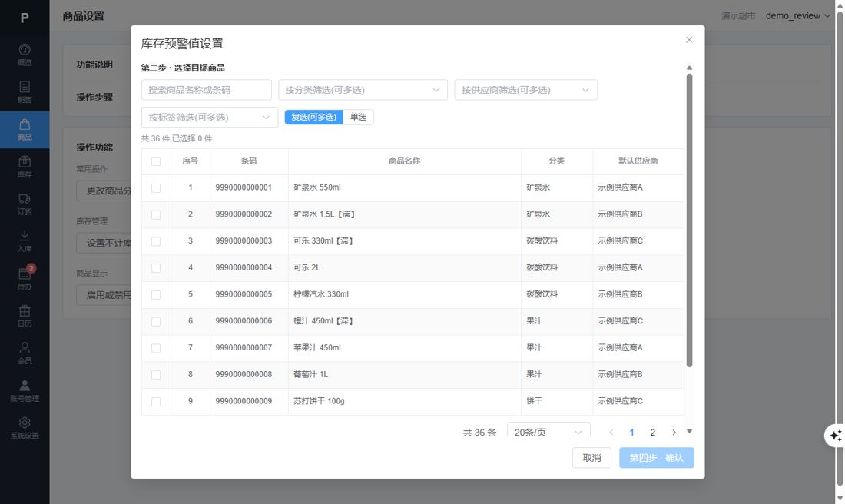
Task: Check the box for 矿泉水 550ml
Action: tap(156, 188)
